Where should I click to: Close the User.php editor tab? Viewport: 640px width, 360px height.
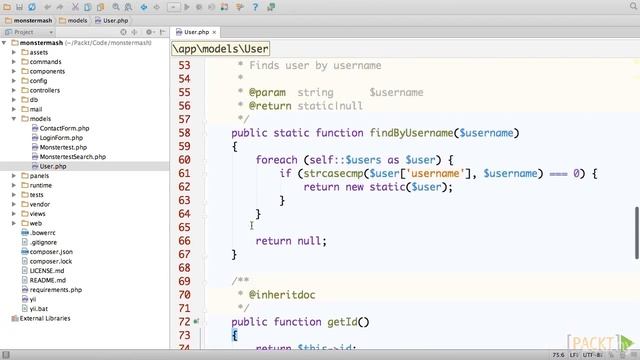coord(214,32)
